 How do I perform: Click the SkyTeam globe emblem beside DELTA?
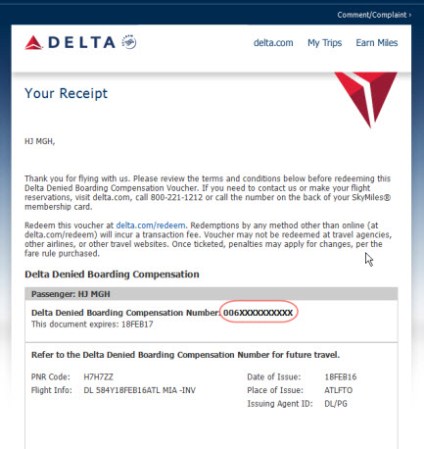(129, 42)
